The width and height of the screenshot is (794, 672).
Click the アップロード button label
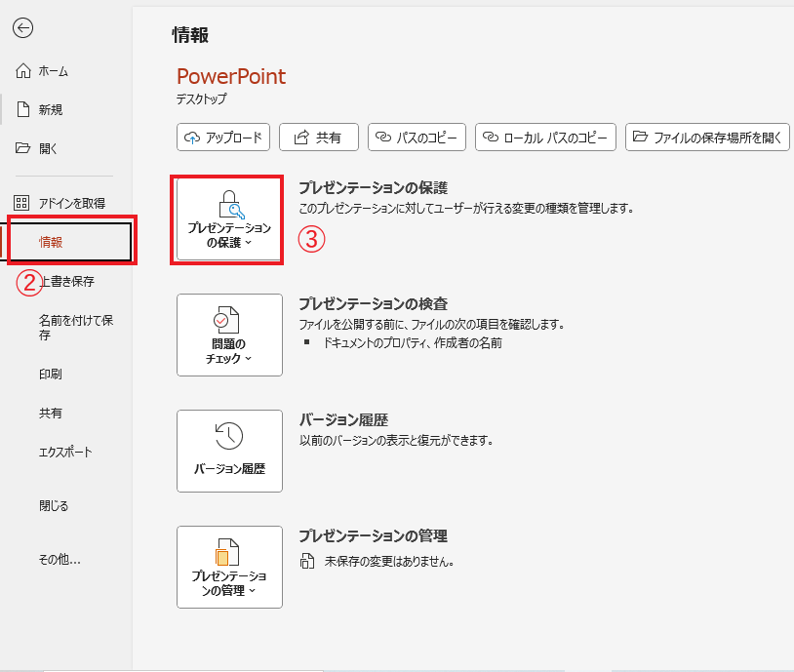pos(234,138)
